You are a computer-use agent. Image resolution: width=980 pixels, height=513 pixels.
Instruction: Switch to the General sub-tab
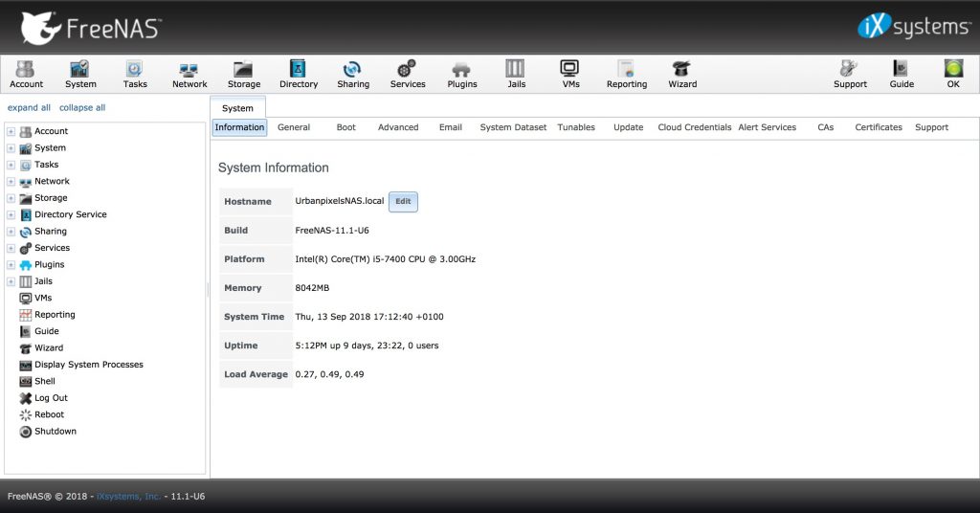tap(294, 127)
